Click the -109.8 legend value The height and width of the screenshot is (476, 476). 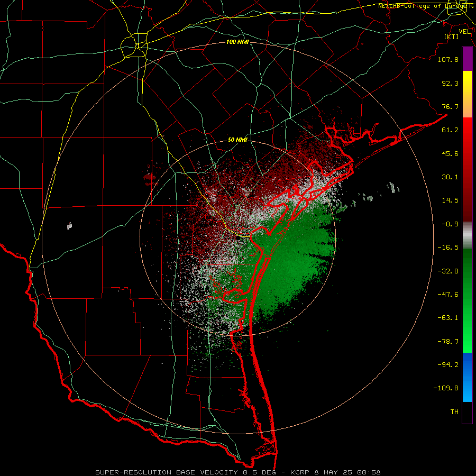[x=446, y=388]
